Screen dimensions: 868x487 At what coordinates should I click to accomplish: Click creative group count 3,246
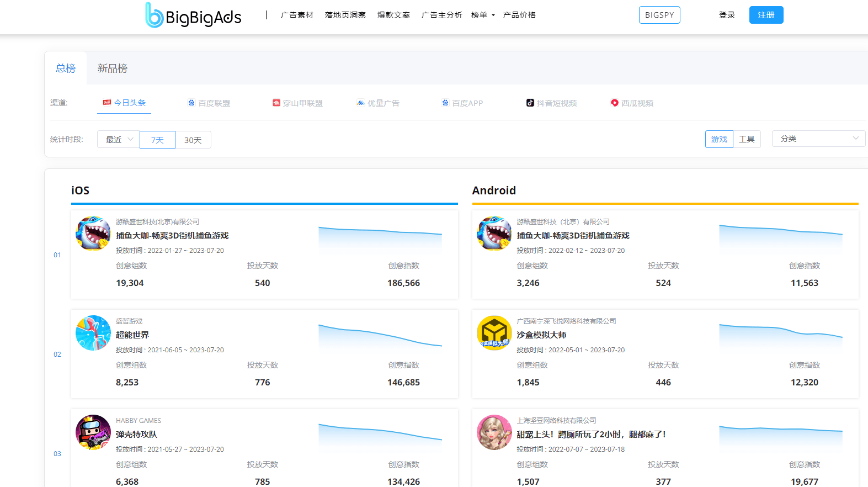tap(528, 283)
